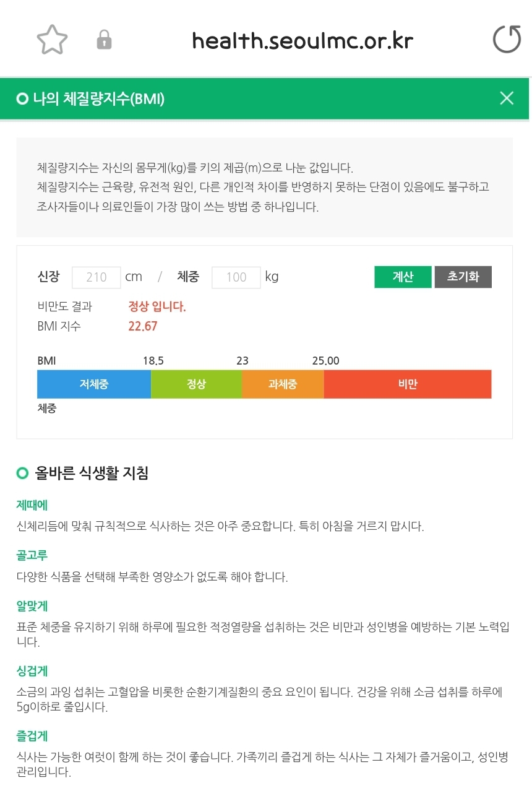
Task: Click the 신장 height input field
Action: coord(97,277)
